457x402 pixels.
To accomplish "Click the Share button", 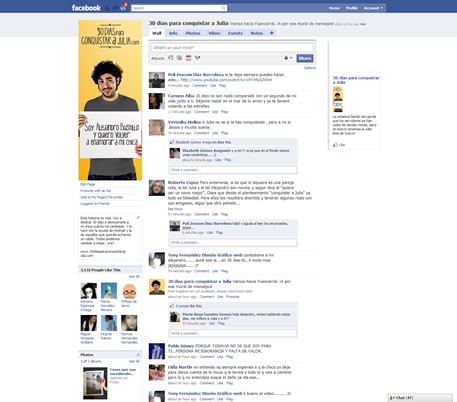I will (x=305, y=58).
